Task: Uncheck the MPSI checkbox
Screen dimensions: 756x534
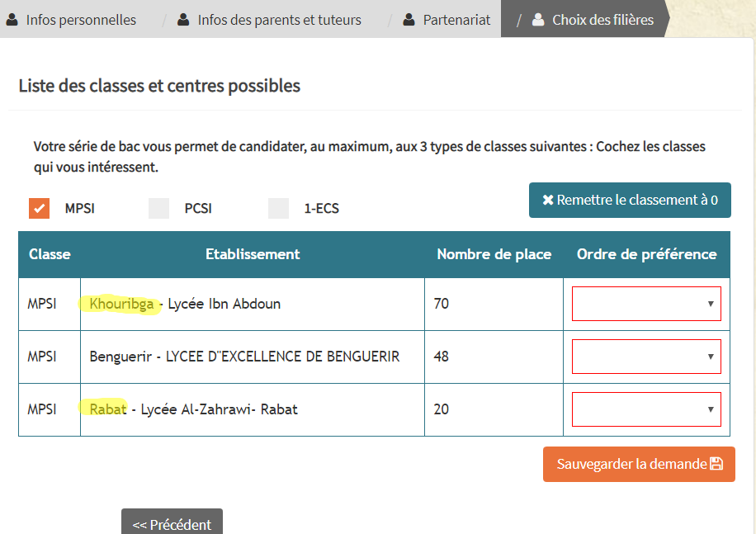Action: [x=39, y=208]
